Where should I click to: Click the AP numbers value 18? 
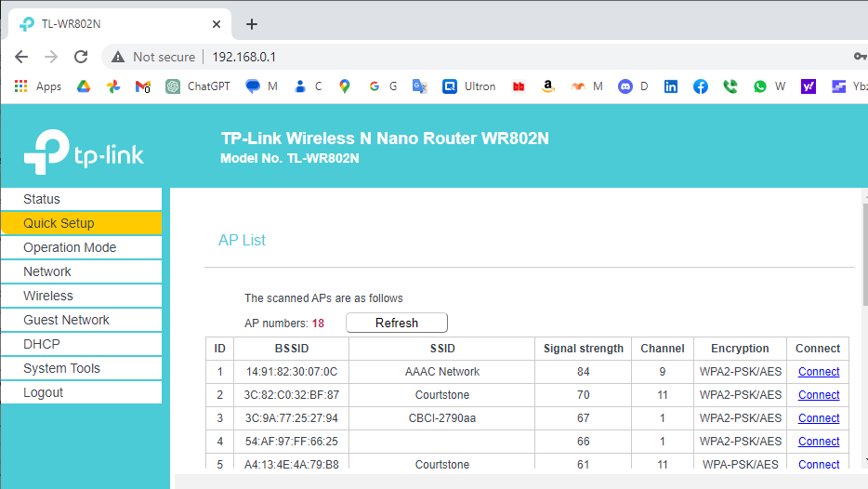click(319, 324)
